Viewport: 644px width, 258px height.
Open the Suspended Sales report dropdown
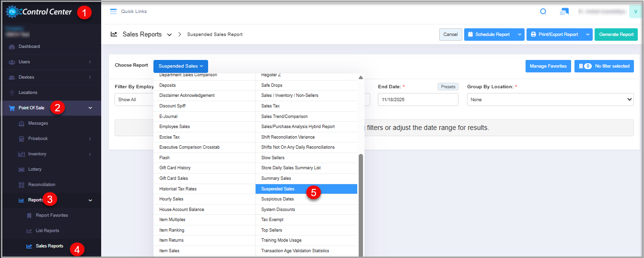[x=181, y=66]
